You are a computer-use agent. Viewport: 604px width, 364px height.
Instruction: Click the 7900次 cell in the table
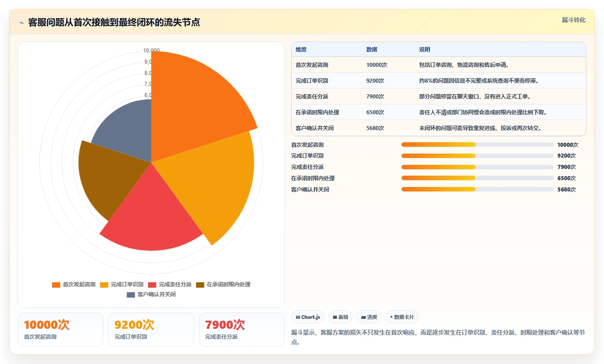click(x=375, y=97)
